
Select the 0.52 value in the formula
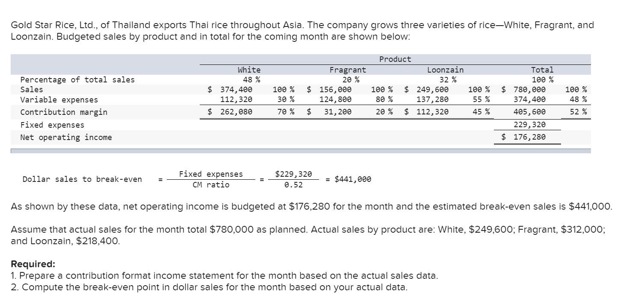293,185
